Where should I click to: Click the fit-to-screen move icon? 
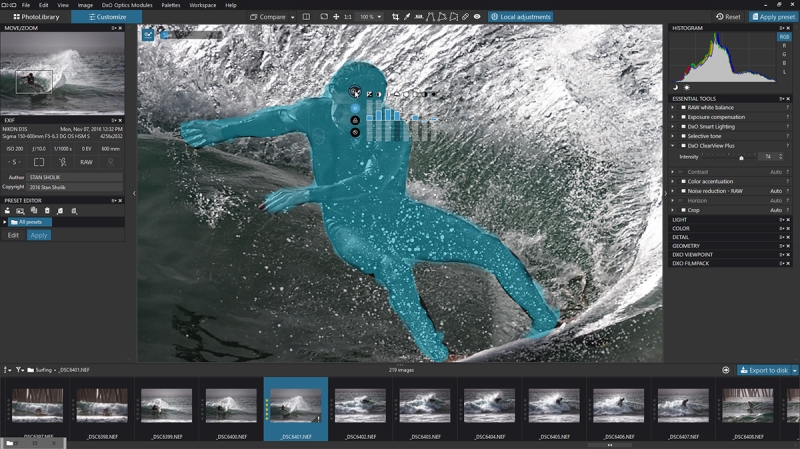[336, 17]
